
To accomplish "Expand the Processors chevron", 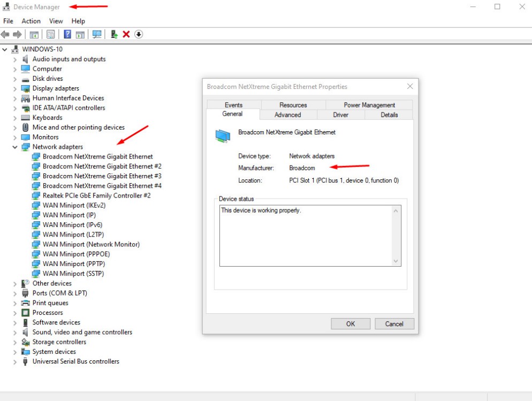I will [15, 313].
